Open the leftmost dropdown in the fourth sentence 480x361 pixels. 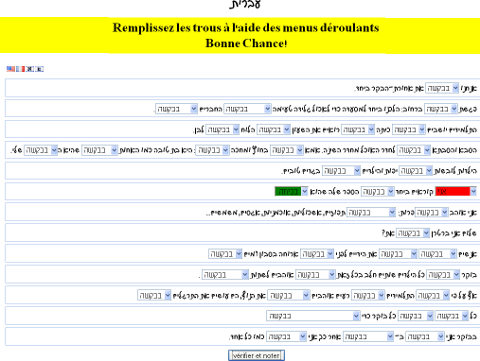[41, 150]
